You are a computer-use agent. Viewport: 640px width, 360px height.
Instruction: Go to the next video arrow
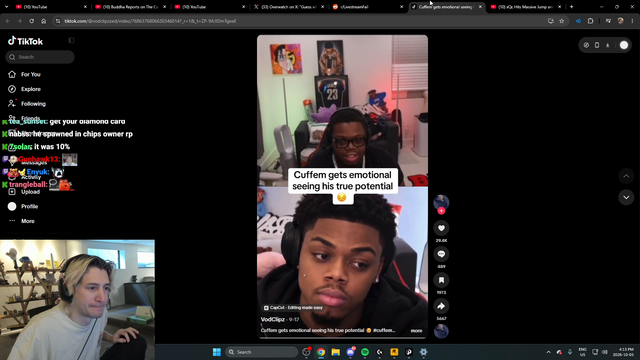click(626, 198)
